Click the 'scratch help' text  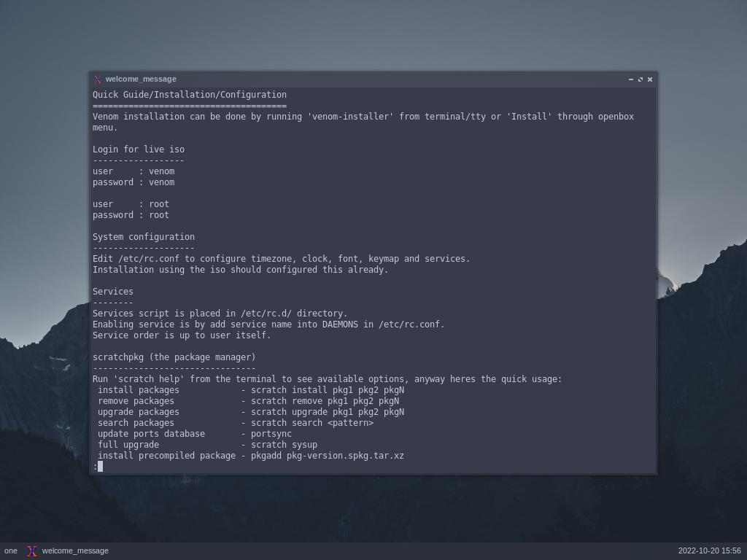pyautogui.click(x=151, y=379)
